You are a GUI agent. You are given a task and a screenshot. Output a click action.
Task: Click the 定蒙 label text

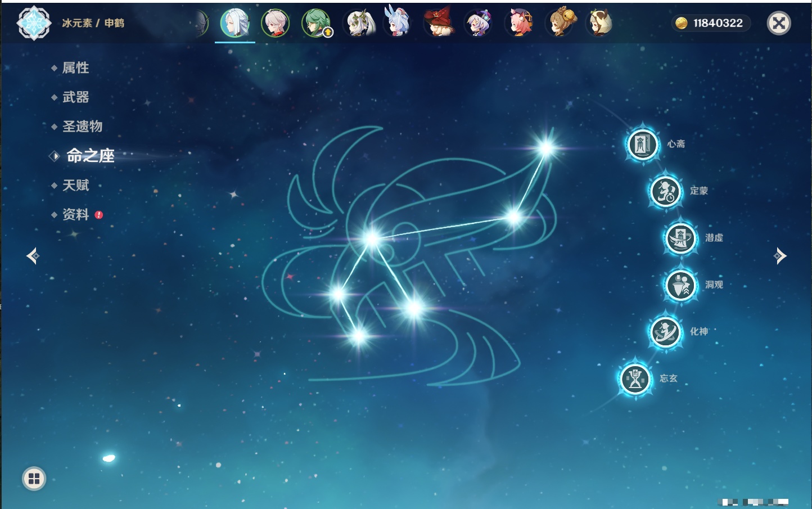(x=699, y=191)
